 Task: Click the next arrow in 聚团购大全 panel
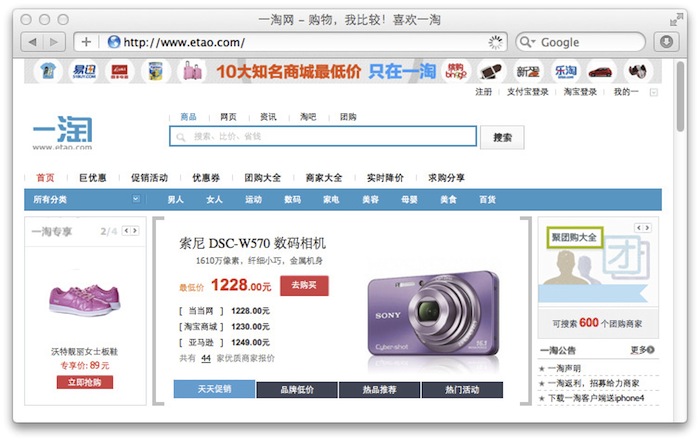647,228
